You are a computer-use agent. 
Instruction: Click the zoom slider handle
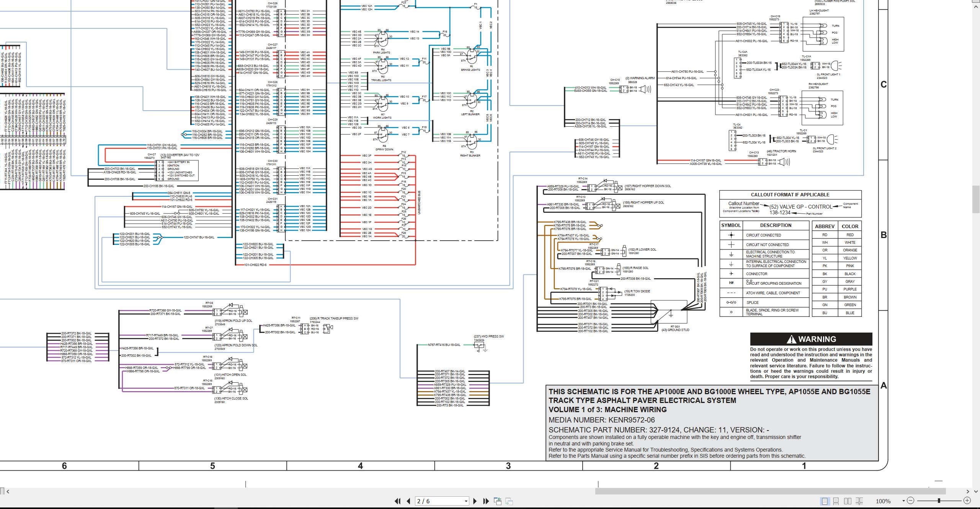point(939,501)
